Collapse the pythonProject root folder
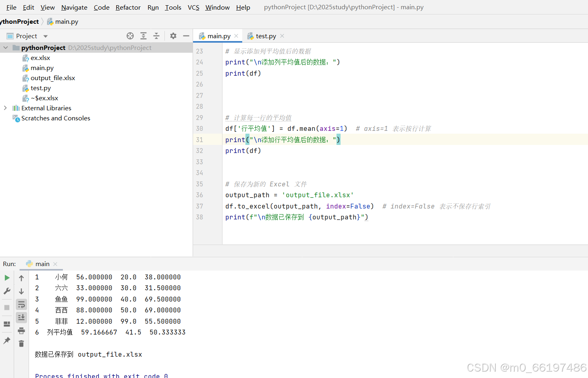Screen dimensions: 588x378 [x=6, y=48]
